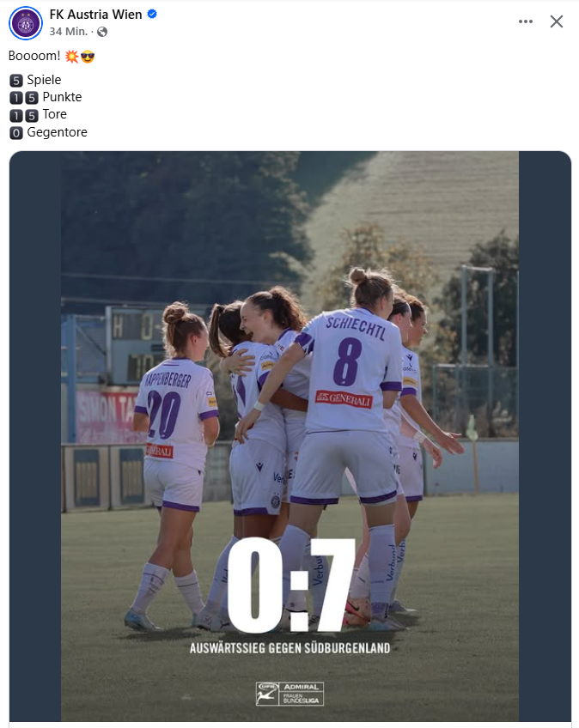579x728 pixels.
Task: Click the keycap 5 next to Spiele
Action: (16, 81)
